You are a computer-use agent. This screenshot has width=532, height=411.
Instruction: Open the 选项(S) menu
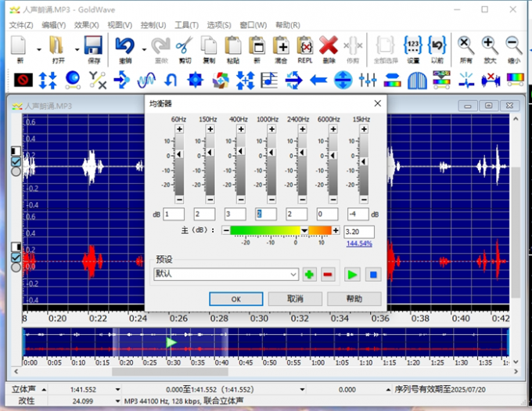tap(219, 25)
